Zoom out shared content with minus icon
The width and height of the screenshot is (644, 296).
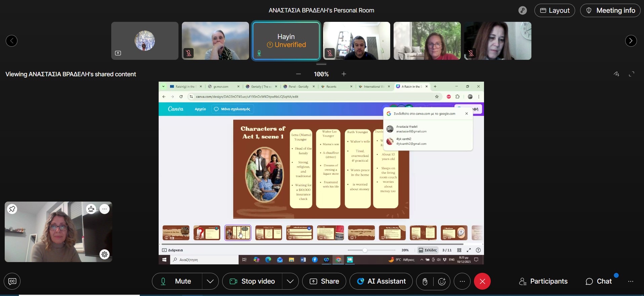(298, 74)
